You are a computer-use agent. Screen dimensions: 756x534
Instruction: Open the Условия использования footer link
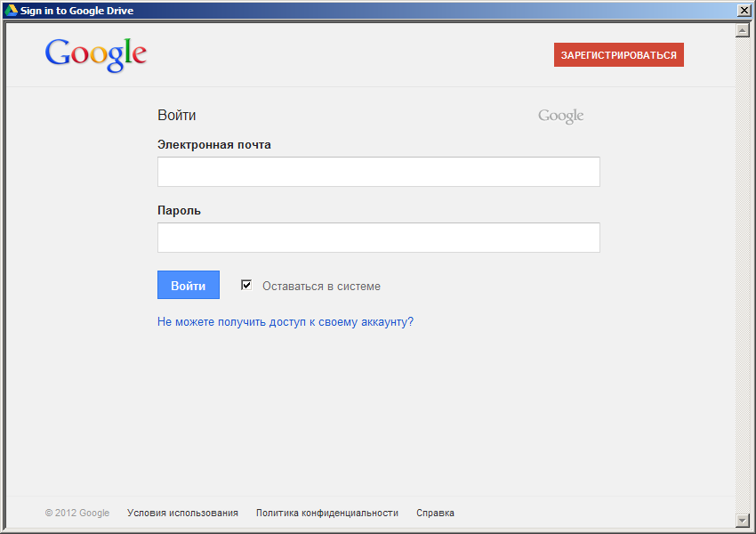pyautogui.click(x=182, y=513)
